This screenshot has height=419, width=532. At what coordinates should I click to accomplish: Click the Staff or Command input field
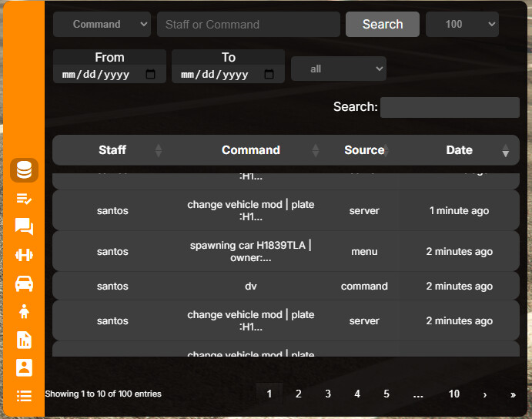248,24
